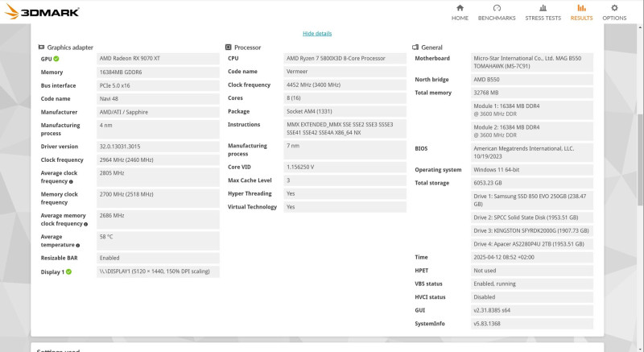Select the Results section
Screen dimensions: 644x352
pos(581,12)
